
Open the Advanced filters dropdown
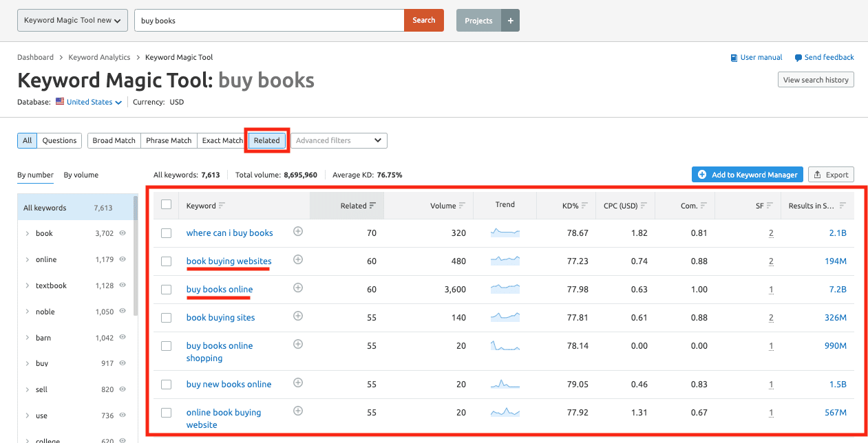[x=338, y=140]
